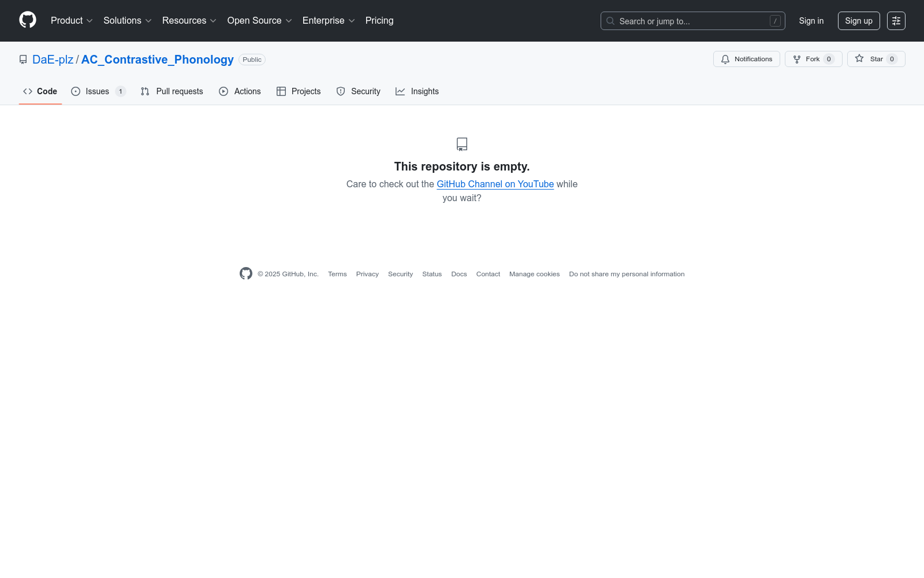Click the slash shortcut hint in search
The height and width of the screenshot is (578, 924).
[775, 21]
